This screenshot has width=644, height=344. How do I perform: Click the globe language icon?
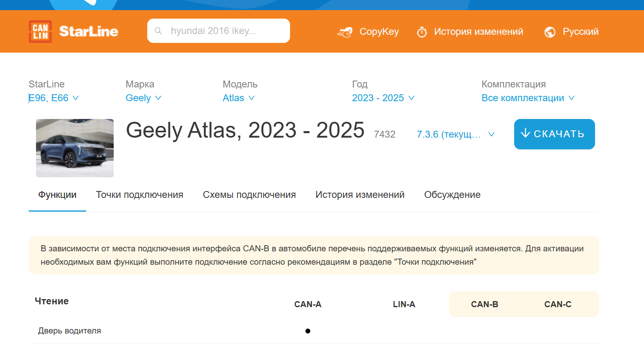[550, 32]
